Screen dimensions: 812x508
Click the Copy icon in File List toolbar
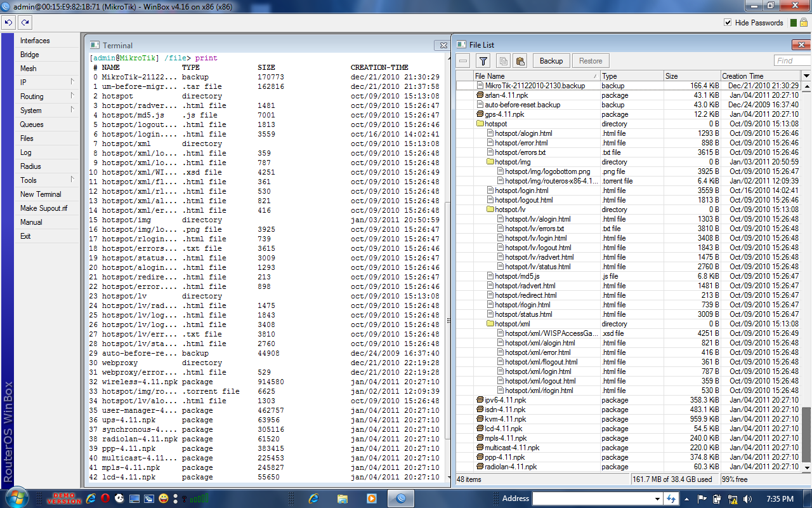(x=503, y=61)
